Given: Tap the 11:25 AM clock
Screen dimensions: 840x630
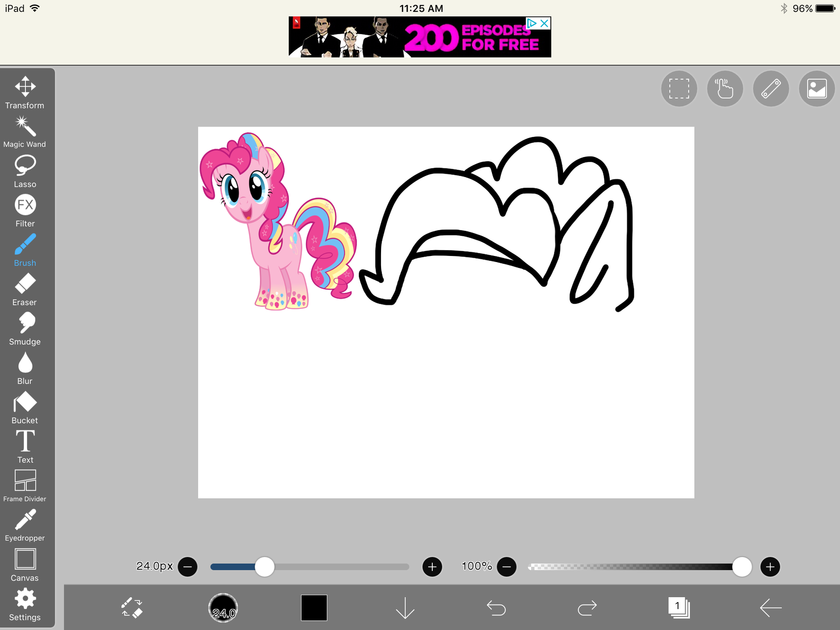Looking at the screenshot, I should (421, 8).
